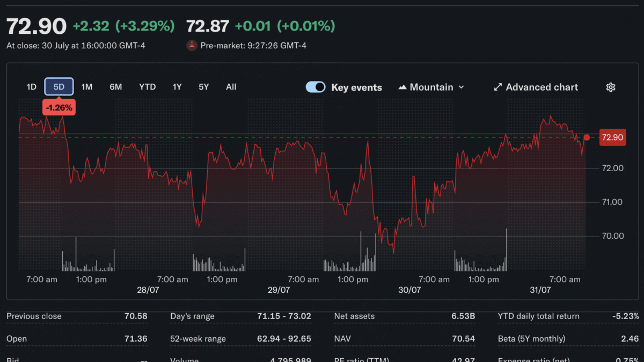Viewport: 644px width, 362px height.
Task: Click the Mountain chart type icon
Action: [x=402, y=87]
